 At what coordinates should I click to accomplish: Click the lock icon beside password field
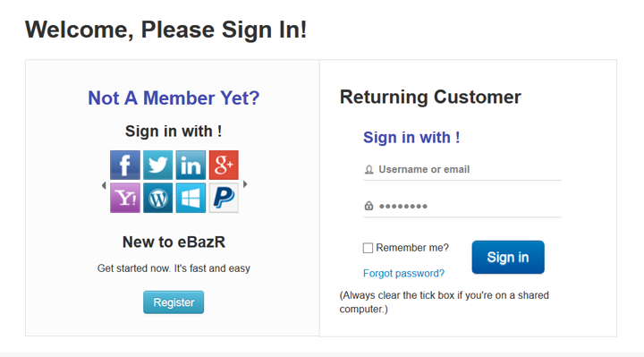tap(369, 206)
